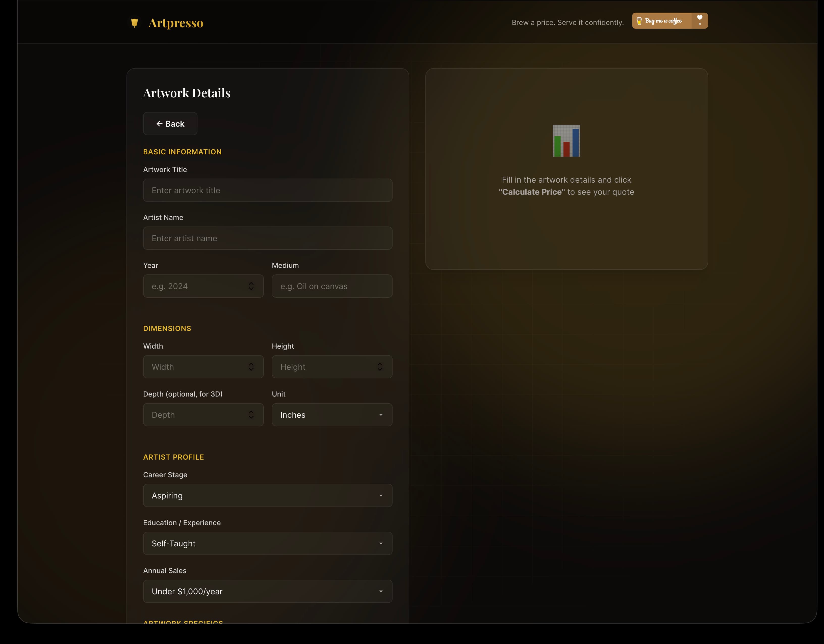Click the heart icon in the coffee button
The width and height of the screenshot is (824, 644).
click(x=700, y=17)
